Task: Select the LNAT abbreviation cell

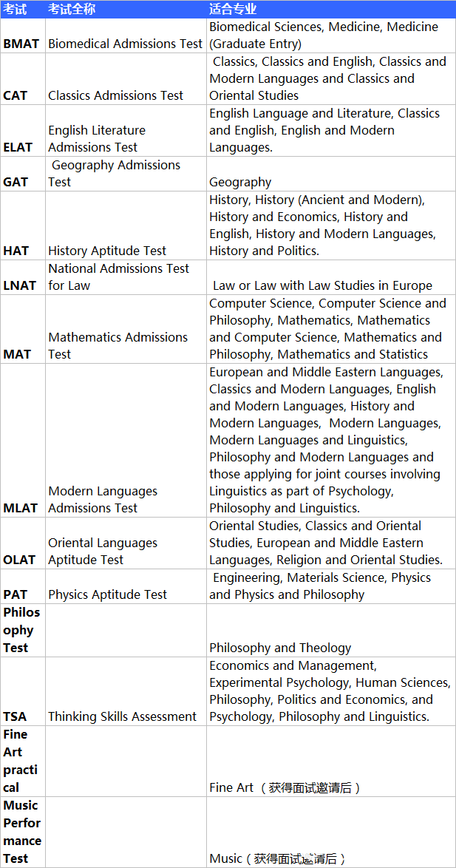Action: [x=23, y=277]
